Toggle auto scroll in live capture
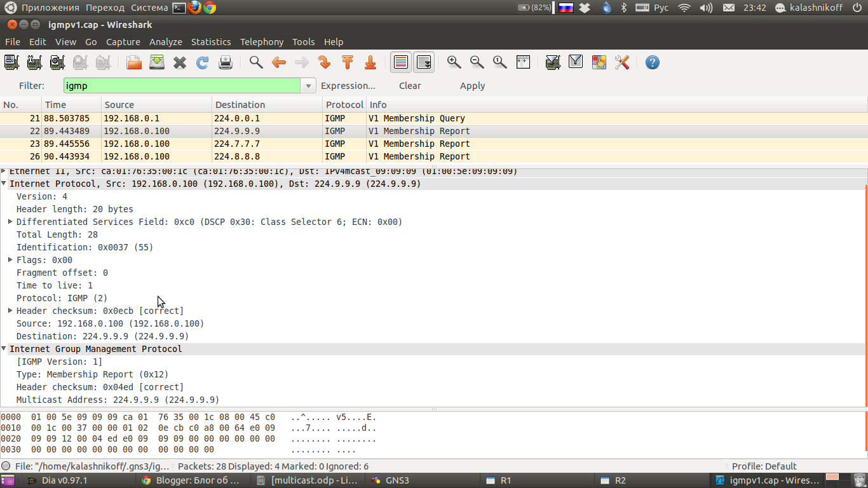Screen dimensions: 868x488 tap(424, 62)
